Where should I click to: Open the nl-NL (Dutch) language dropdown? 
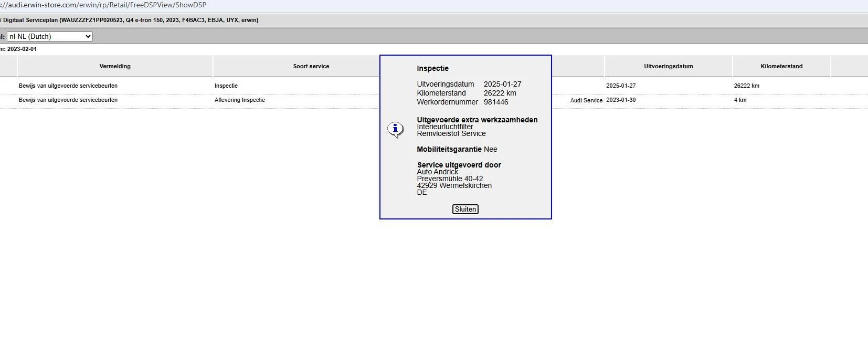50,36
